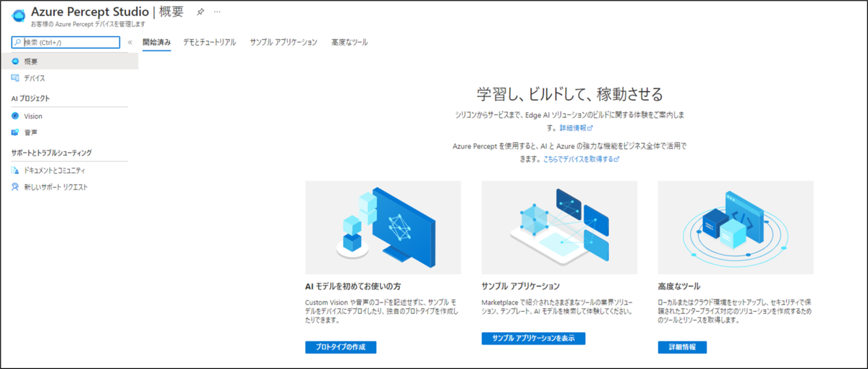
Task: Click the 詳細情報 button under 高度なツール
Action: click(682, 347)
